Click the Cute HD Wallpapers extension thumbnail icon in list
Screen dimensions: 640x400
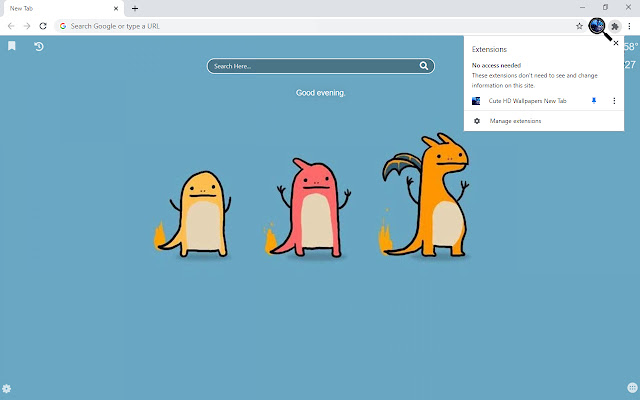point(476,101)
